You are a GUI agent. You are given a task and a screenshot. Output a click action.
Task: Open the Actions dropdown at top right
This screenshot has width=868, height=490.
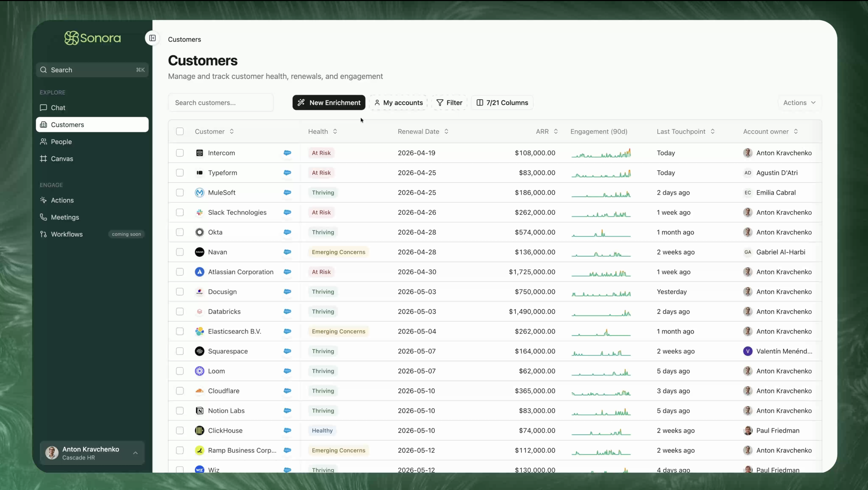click(x=799, y=103)
